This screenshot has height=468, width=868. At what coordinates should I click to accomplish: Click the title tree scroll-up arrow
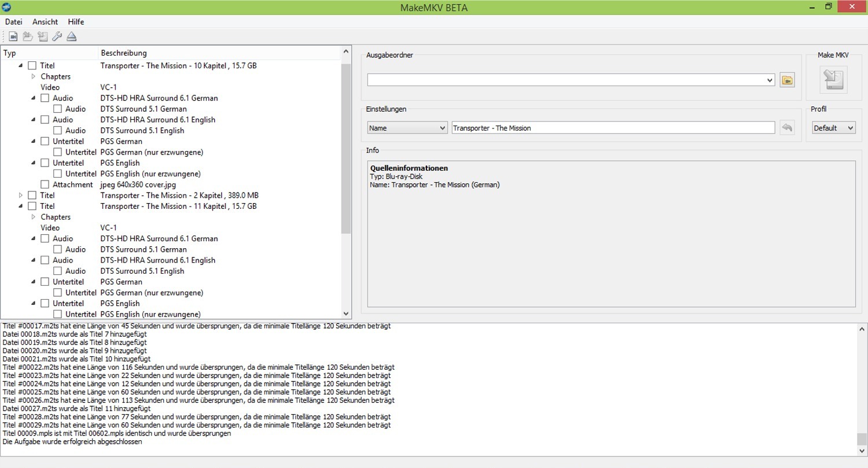click(x=346, y=51)
